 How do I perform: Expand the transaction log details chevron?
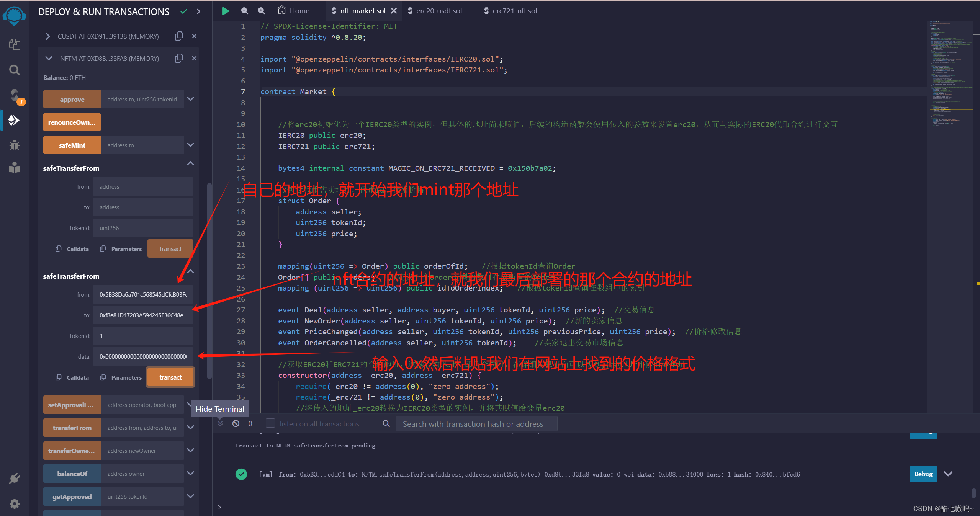(948, 474)
